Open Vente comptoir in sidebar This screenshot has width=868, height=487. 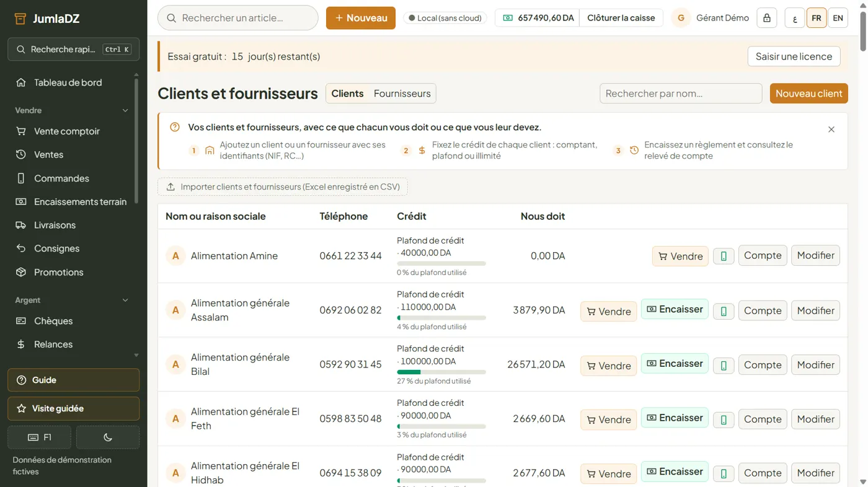67,131
